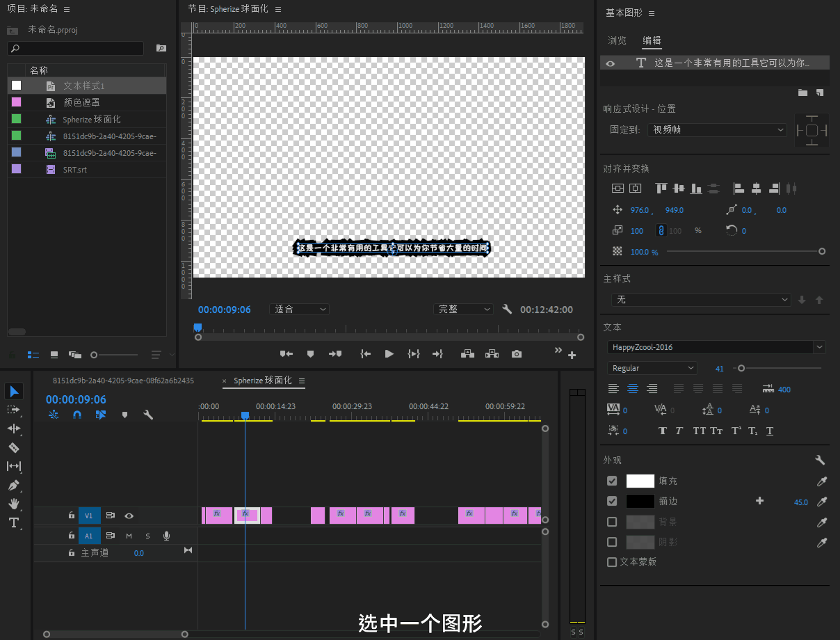Open the 适合 zoom level dropdown
Image resolution: width=840 pixels, height=640 pixels.
299,309
